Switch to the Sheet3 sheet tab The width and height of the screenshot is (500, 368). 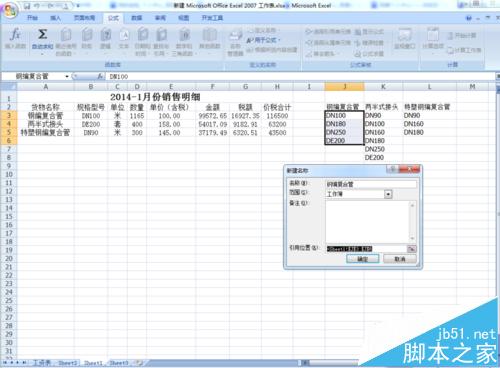119,363
